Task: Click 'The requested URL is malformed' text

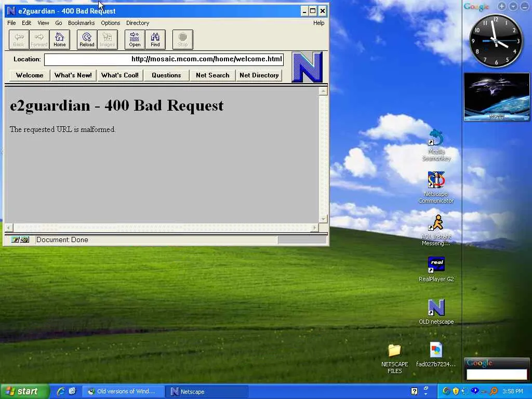Action: 63,129
